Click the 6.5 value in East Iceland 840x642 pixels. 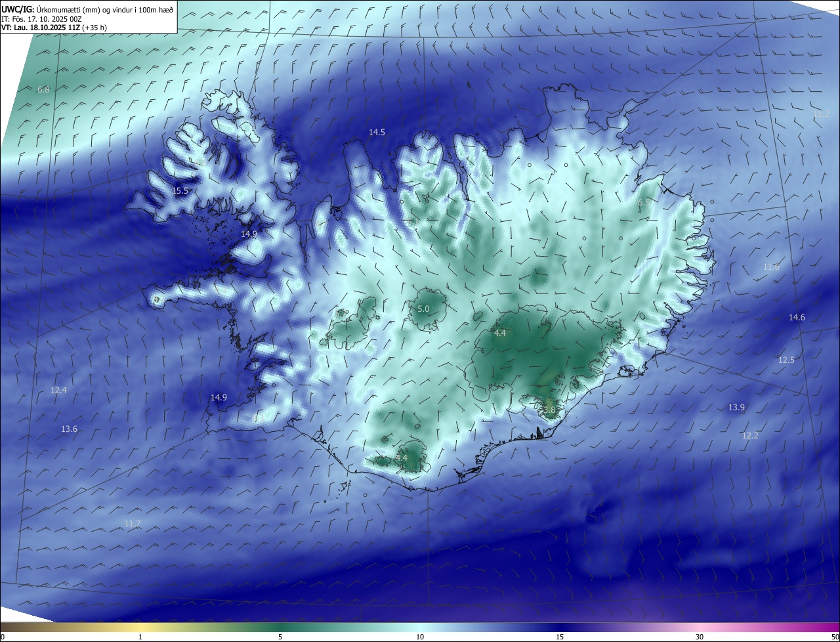(x=644, y=203)
